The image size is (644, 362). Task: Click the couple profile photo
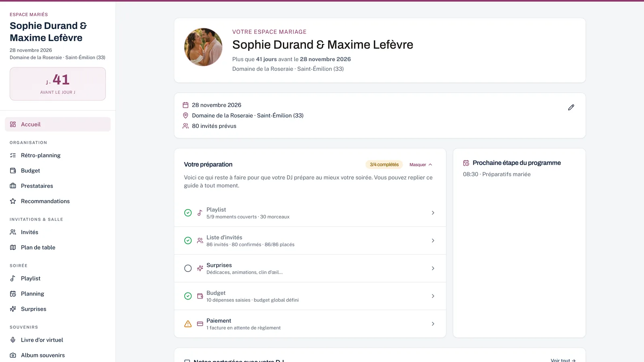click(x=203, y=47)
